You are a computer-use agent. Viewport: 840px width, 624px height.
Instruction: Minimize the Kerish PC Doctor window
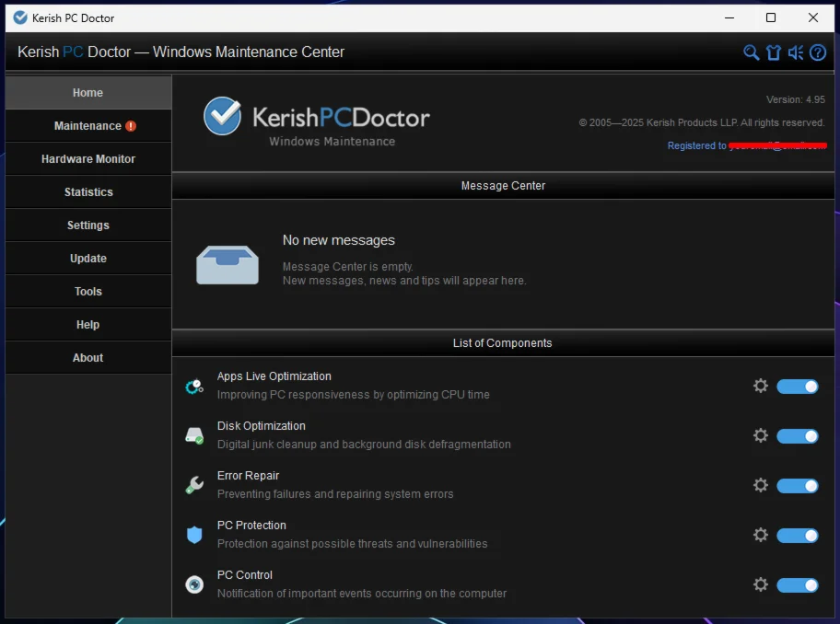(x=729, y=17)
